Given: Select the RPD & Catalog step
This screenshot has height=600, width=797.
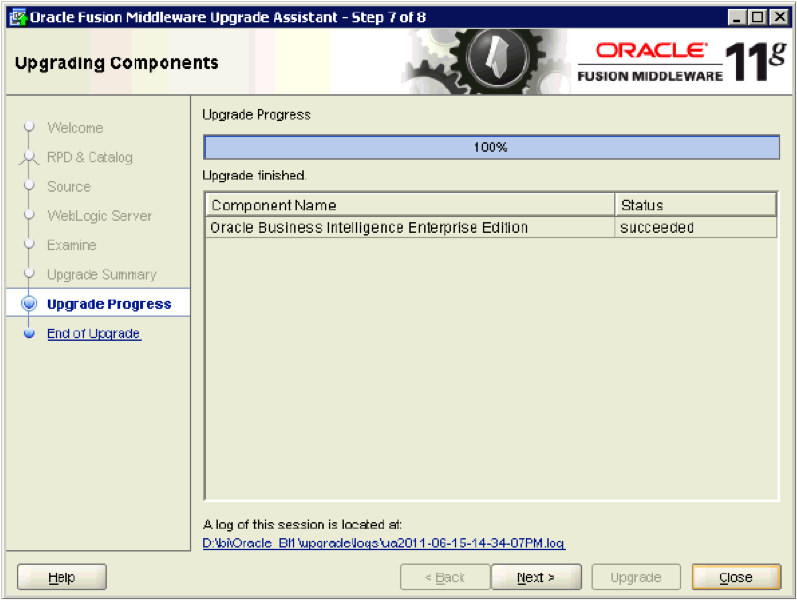Looking at the screenshot, I should pos(89,157).
